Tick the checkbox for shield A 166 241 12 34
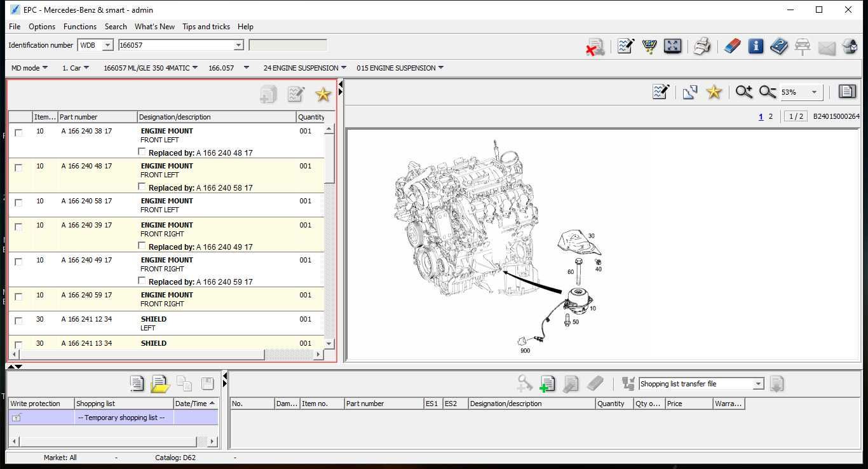 (x=18, y=321)
